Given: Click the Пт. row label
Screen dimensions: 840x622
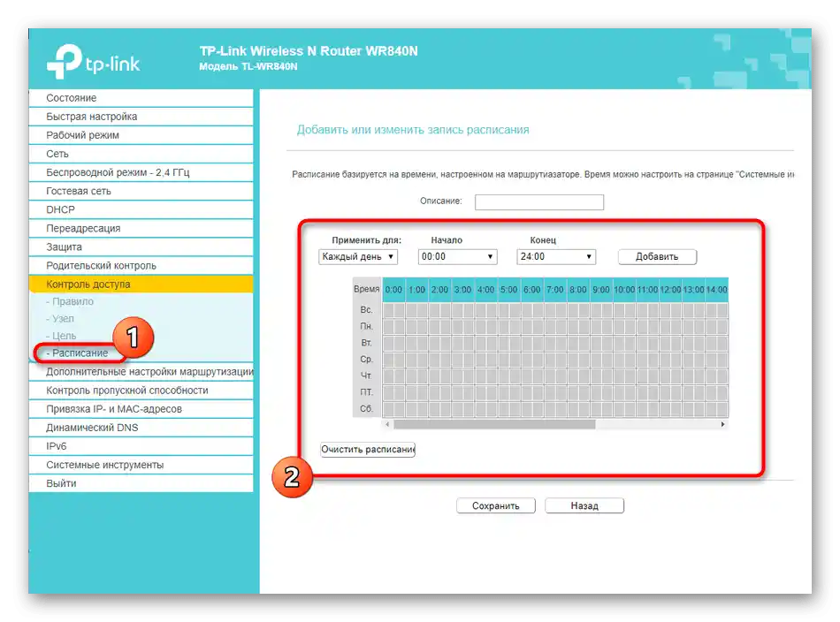Looking at the screenshot, I should tap(366, 392).
